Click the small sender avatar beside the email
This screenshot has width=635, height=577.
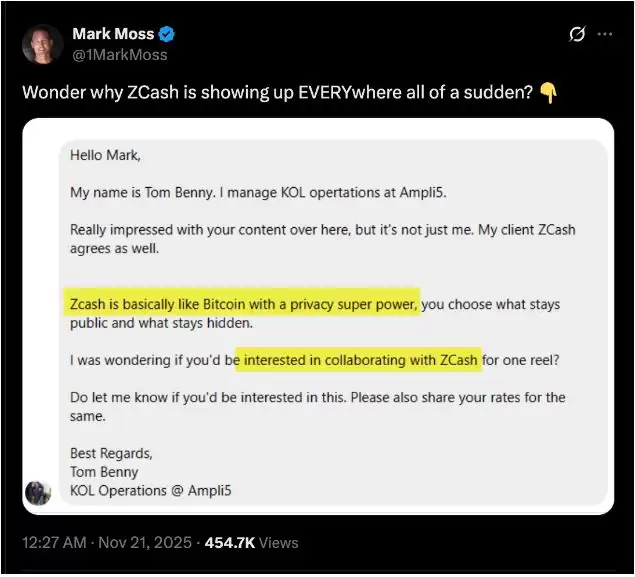click(x=38, y=492)
